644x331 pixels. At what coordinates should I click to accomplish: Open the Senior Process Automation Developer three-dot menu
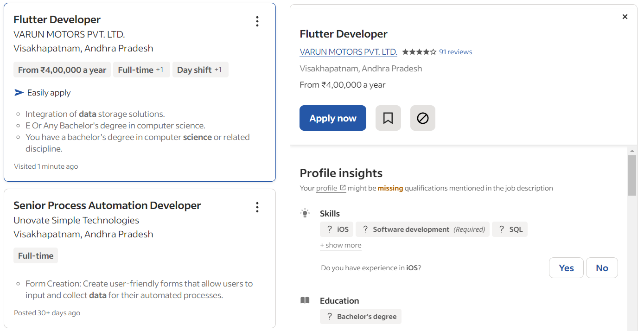pos(257,207)
